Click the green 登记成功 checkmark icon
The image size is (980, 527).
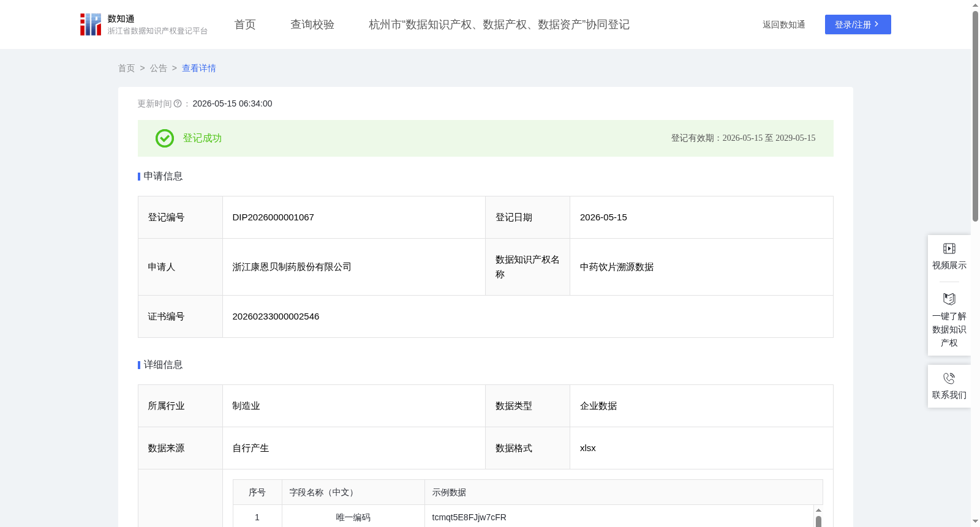click(164, 138)
